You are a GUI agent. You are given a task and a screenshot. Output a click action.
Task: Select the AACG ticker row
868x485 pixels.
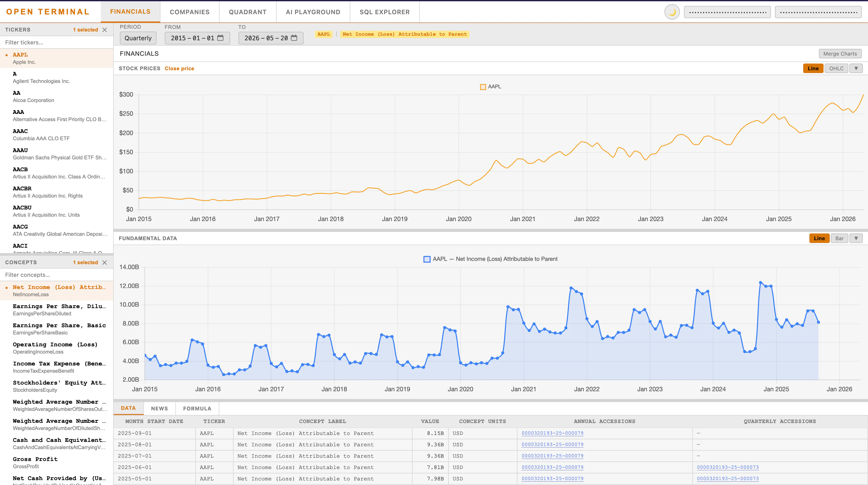pos(57,230)
